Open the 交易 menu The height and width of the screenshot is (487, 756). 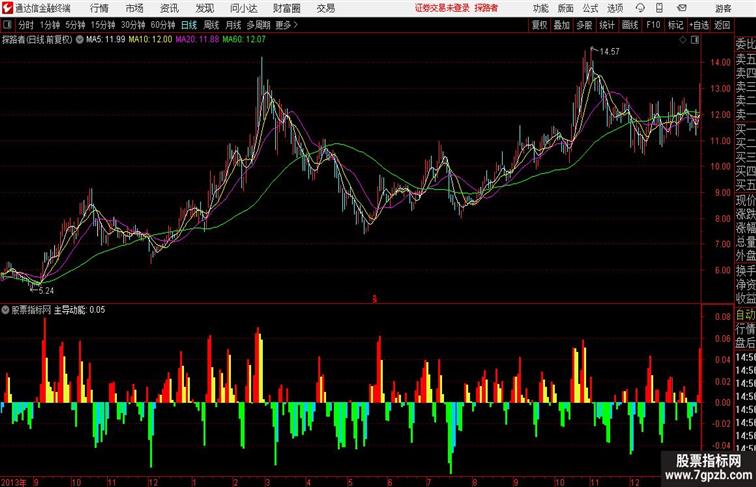pos(325,8)
